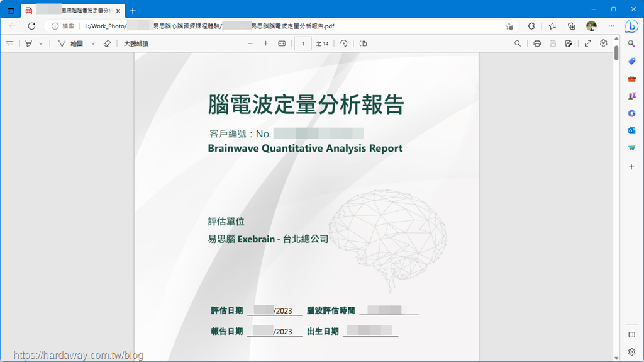Viewport: 644px width, 362px height.
Task: Click the vertical scrollbar thumb
Action: [x=616, y=53]
